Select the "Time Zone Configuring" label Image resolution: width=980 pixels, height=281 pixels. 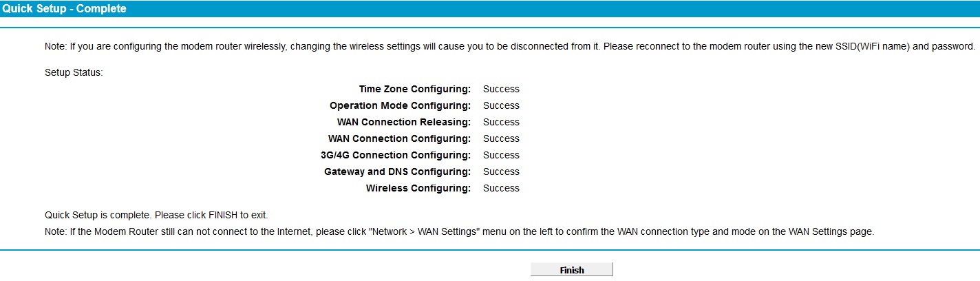[x=414, y=89]
